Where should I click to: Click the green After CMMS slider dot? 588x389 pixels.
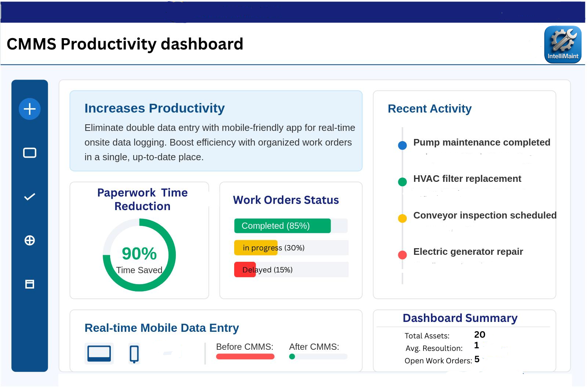pos(292,357)
